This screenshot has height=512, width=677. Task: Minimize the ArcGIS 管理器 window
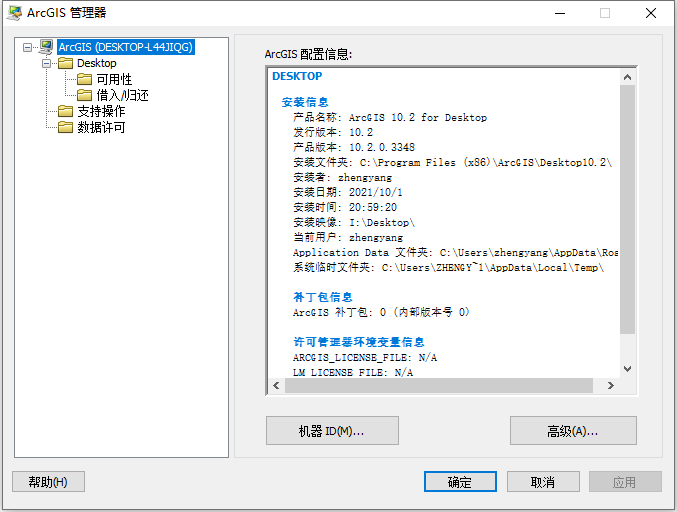coord(560,13)
